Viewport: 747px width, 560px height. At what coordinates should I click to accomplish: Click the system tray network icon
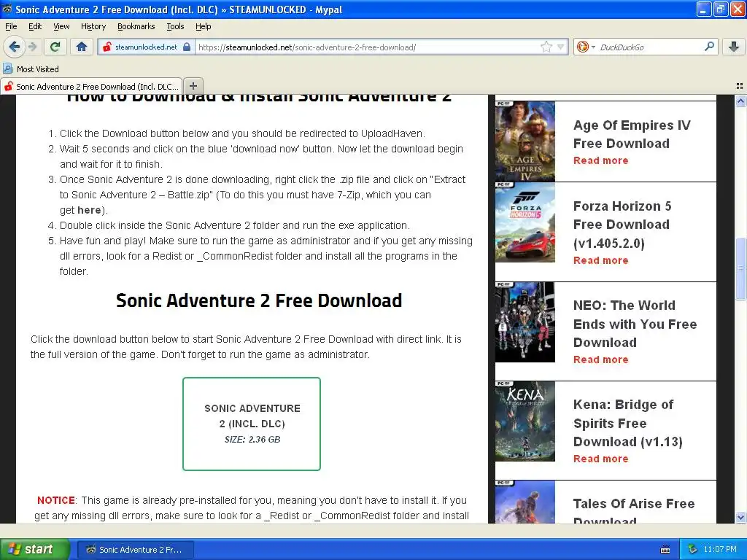693,550
